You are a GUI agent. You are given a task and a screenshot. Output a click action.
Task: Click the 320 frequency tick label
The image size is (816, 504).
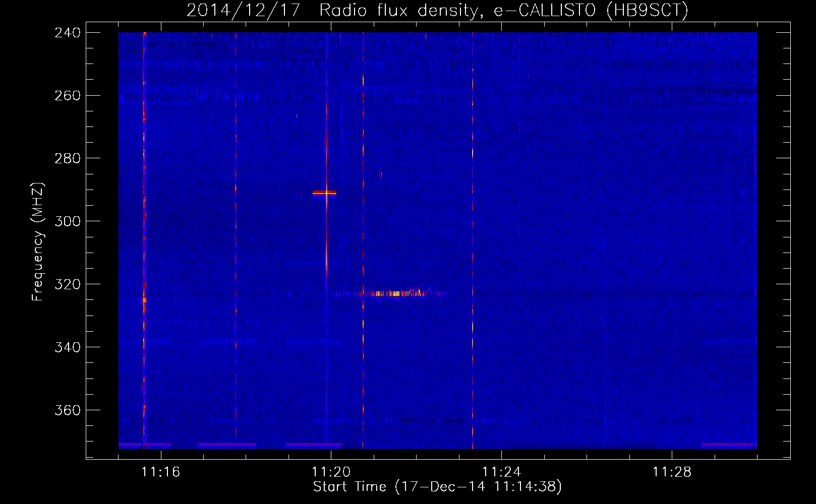tap(68, 285)
